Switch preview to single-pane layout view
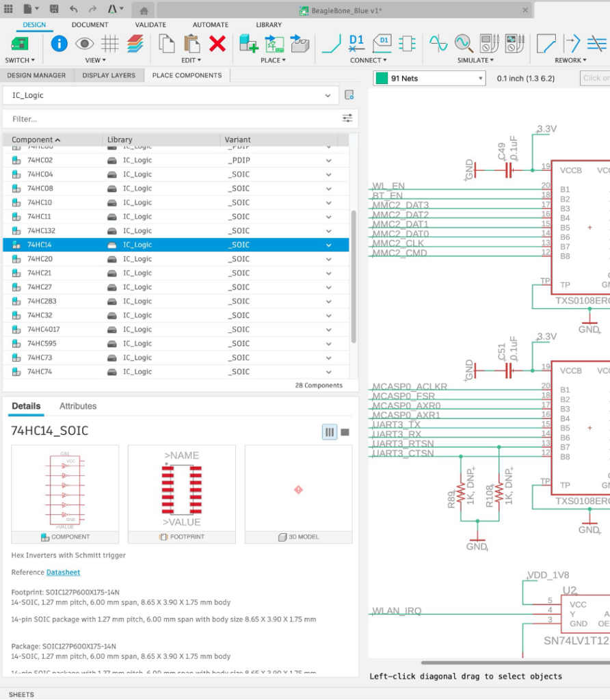The image size is (610, 700). click(x=345, y=432)
